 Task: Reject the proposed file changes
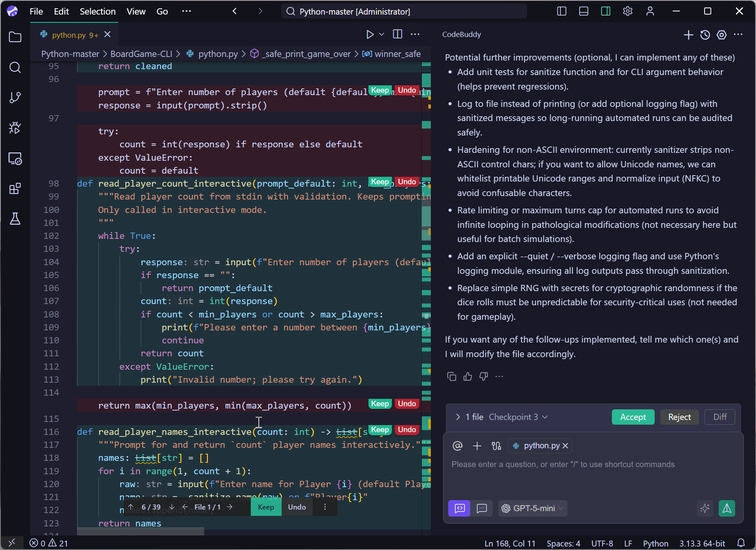679,417
